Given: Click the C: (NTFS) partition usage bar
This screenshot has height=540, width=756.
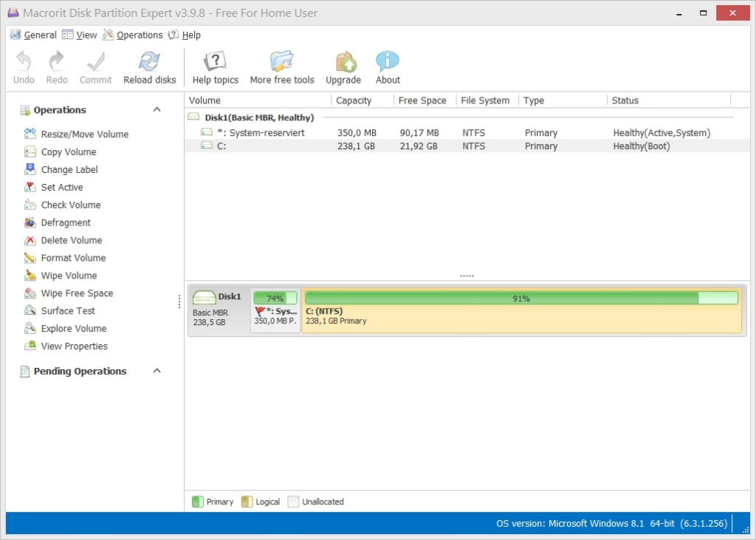Looking at the screenshot, I should point(521,298).
